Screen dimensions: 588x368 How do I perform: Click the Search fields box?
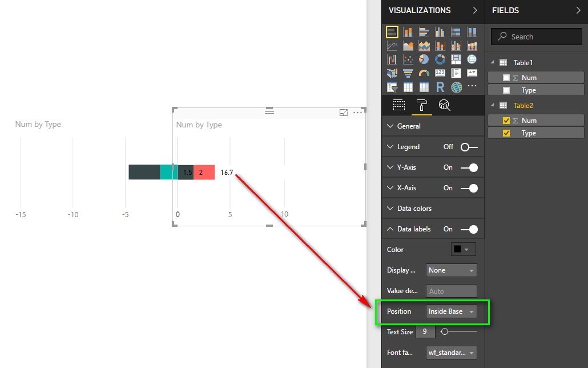[537, 37]
